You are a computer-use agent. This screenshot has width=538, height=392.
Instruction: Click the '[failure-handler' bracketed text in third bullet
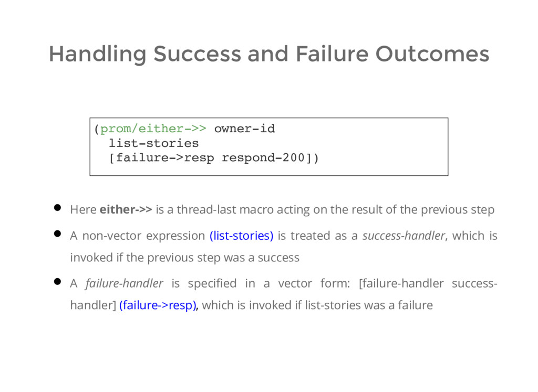coord(401,283)
